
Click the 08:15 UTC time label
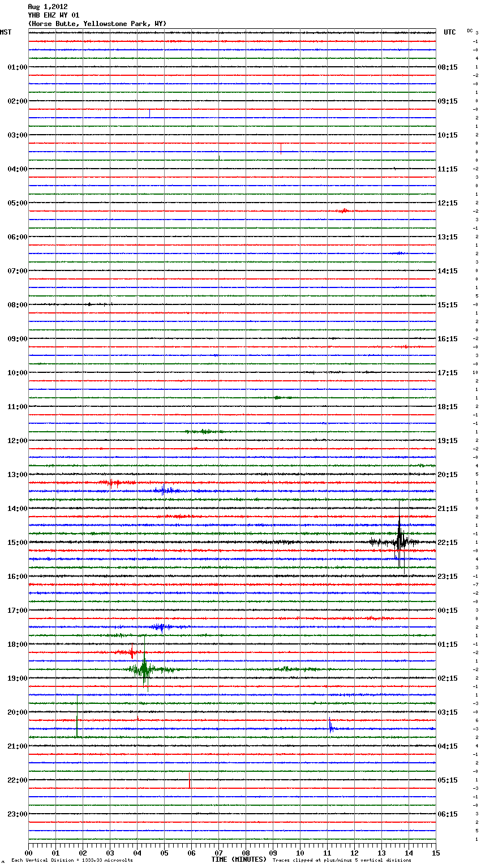tap(448, 67)
